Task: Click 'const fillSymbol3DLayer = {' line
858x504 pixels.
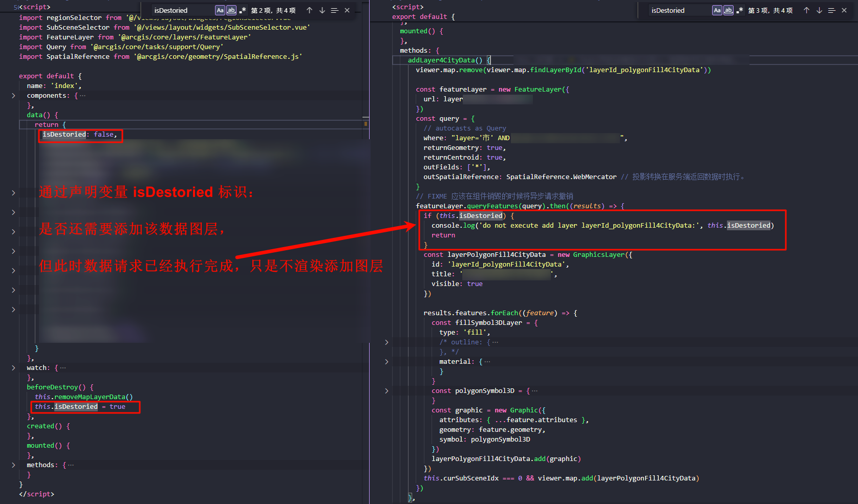Action: pyautogui.click(x=485, y=323)
